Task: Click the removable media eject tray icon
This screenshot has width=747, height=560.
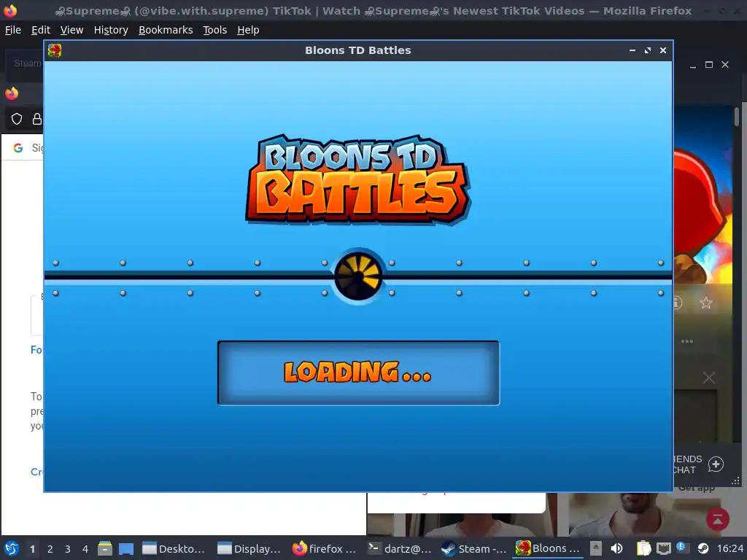Action: click(595, 548)
